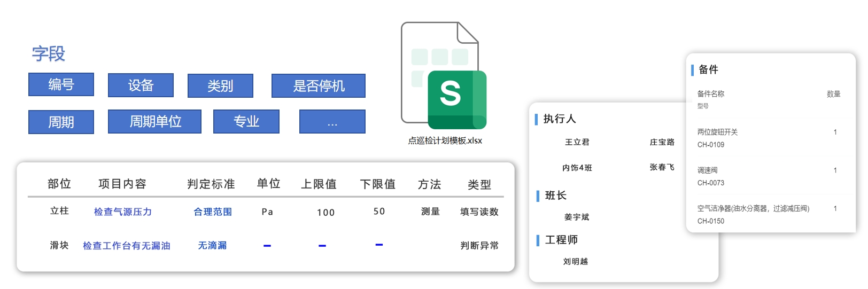The height and width of the screenshot is (289, 868).
Task: Open the 检查气源压力 item link
Action: pos(123,212)
